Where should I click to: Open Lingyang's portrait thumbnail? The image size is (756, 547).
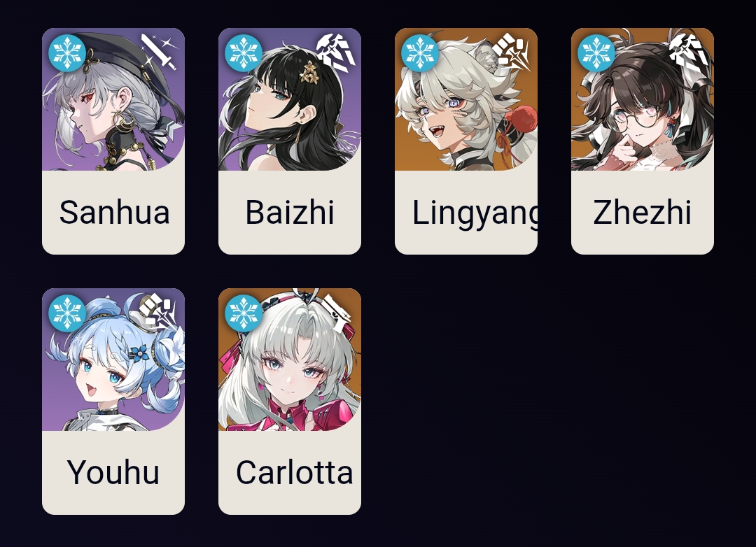click(466, 99)
